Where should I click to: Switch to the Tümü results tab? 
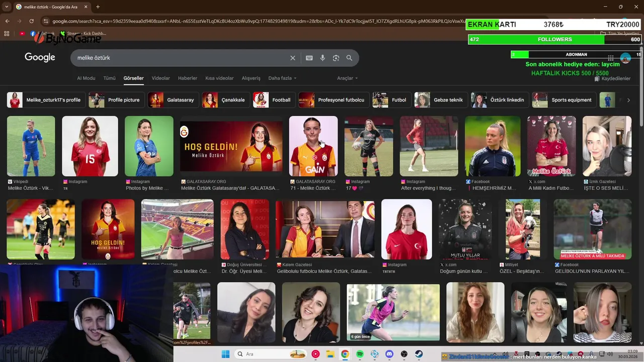click(109, 78)
